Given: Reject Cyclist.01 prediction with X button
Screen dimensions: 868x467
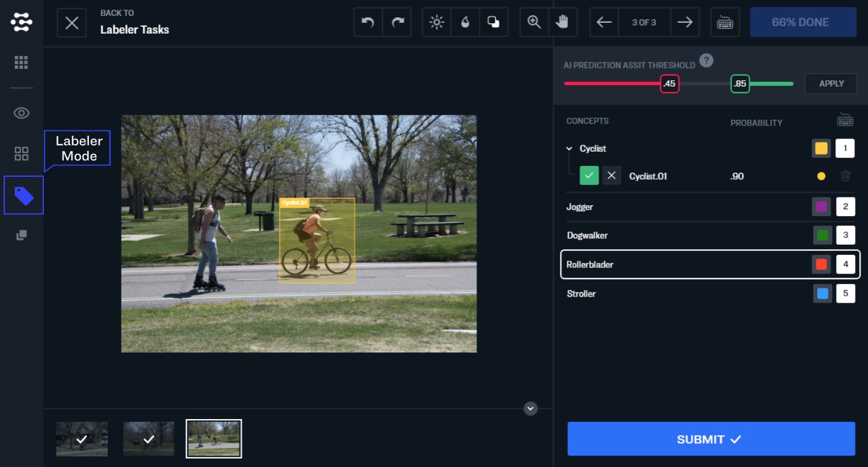Looking at the screenshot, I should point(611,176).
